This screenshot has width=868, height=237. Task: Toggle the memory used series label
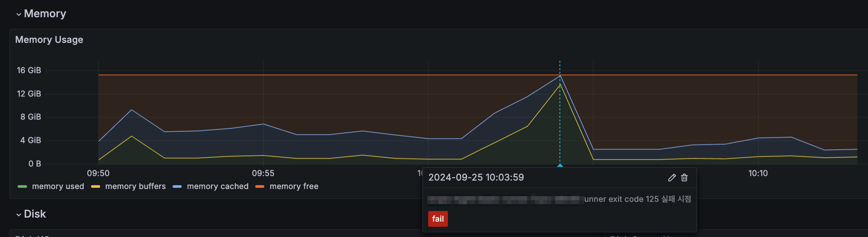pos(58,186)
